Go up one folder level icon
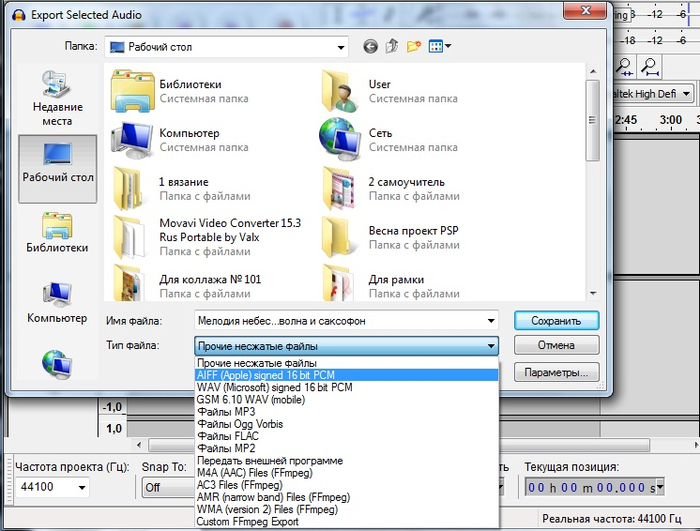700x531 pixels. pos(392,46)
